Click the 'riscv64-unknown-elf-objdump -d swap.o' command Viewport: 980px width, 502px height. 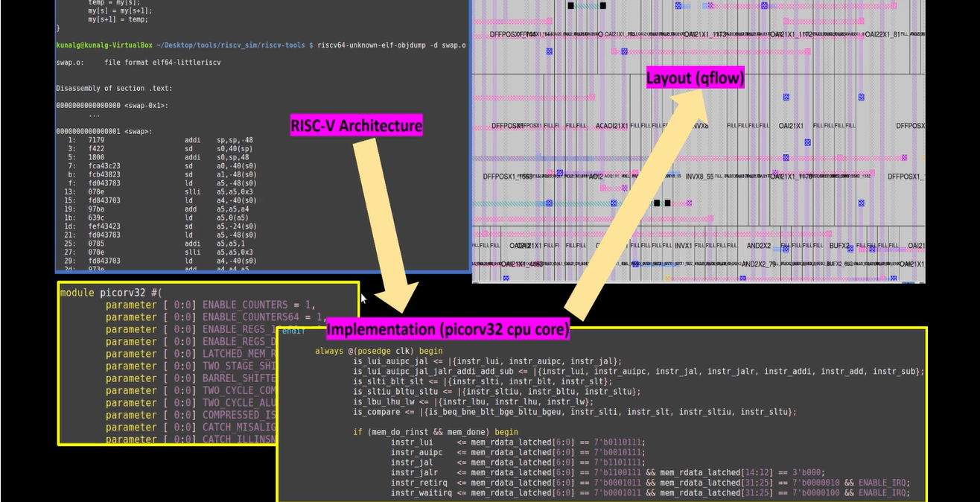(x=392, y=45)
